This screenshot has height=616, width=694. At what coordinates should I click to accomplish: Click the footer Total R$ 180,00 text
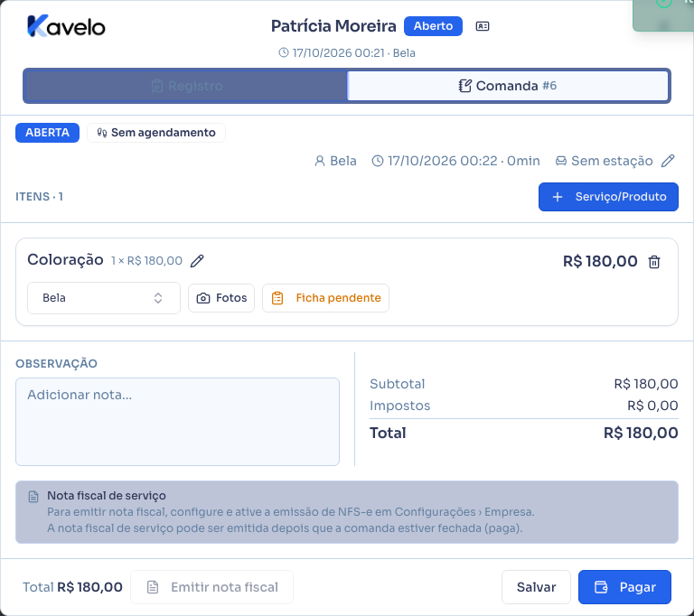coord(72,587)
